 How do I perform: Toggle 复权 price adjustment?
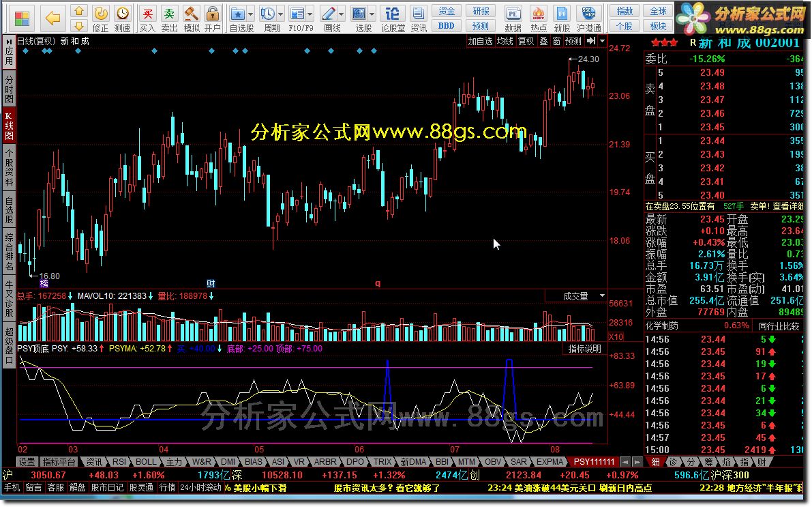point(526,41)
